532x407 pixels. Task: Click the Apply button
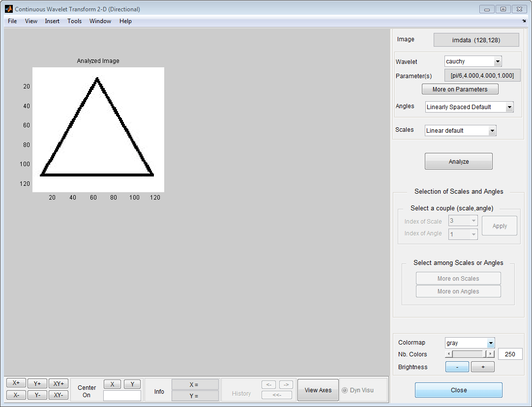tap(500, 226)
